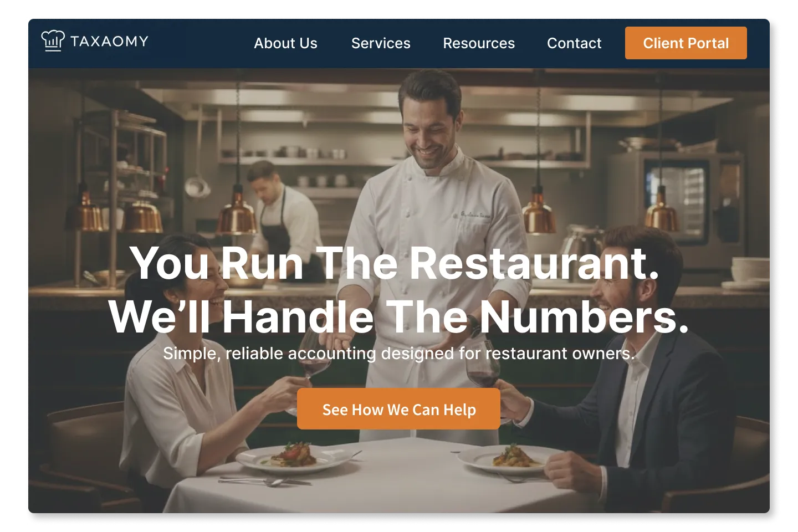The width and height of the screenshot is (798, 532).
Task: Click the Simple, reliable accounting subtitle text
Action: (x=399, y=354)
